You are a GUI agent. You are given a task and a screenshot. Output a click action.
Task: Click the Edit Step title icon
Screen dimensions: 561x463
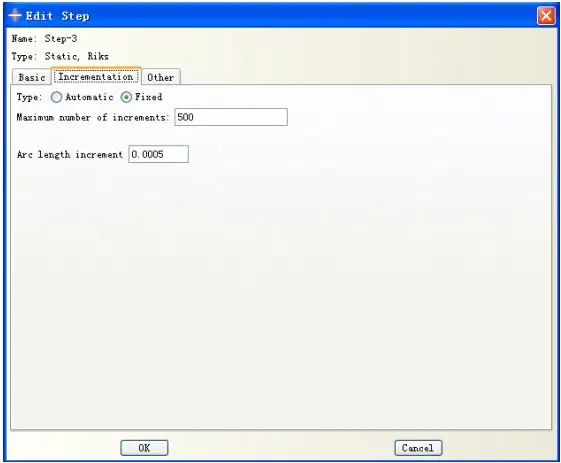coord(15,15)
